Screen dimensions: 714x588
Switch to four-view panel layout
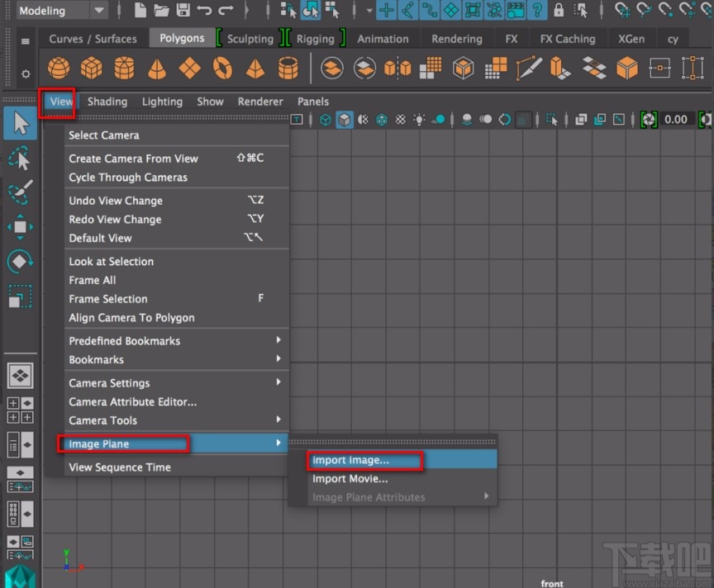click(x=20, y=410)
